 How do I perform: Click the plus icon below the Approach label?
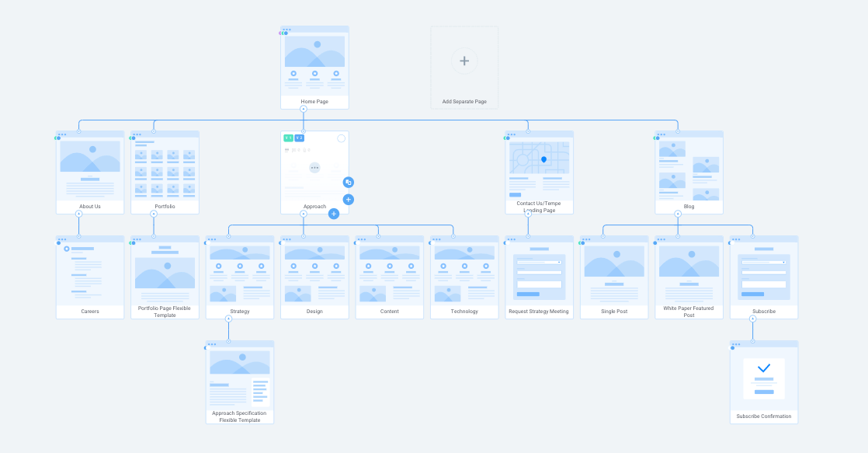pyautogui.click(x=333, y=214)
